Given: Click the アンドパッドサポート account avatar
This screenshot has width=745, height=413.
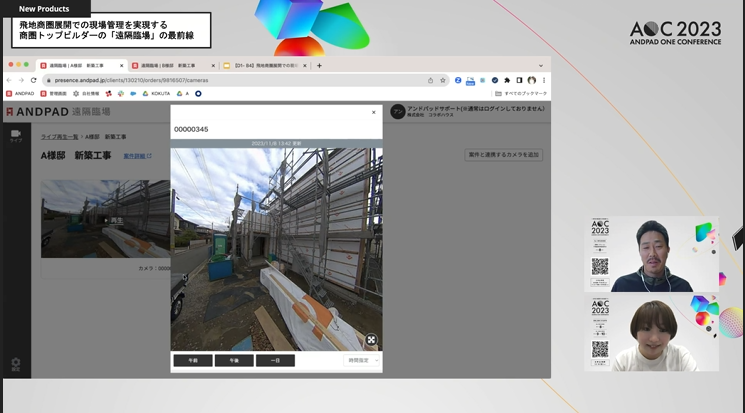Looking at the screenshot, I should (398, 112).
